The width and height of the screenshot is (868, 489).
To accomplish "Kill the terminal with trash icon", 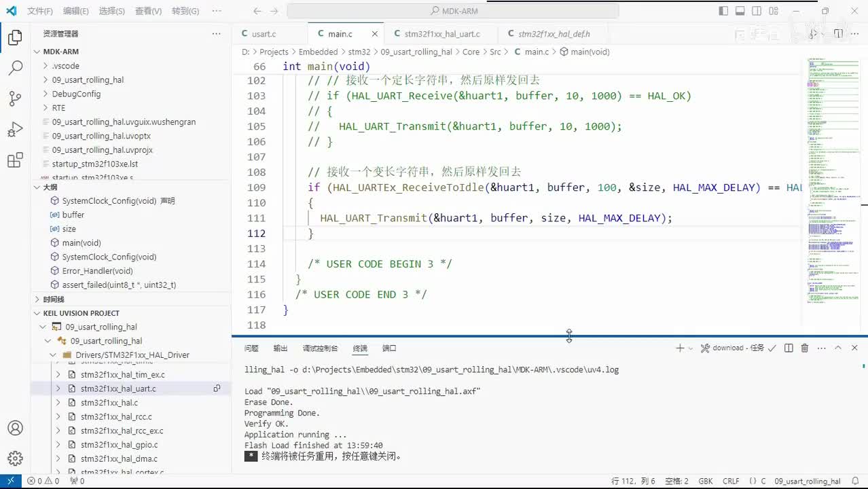I will [x=805, y=348].
